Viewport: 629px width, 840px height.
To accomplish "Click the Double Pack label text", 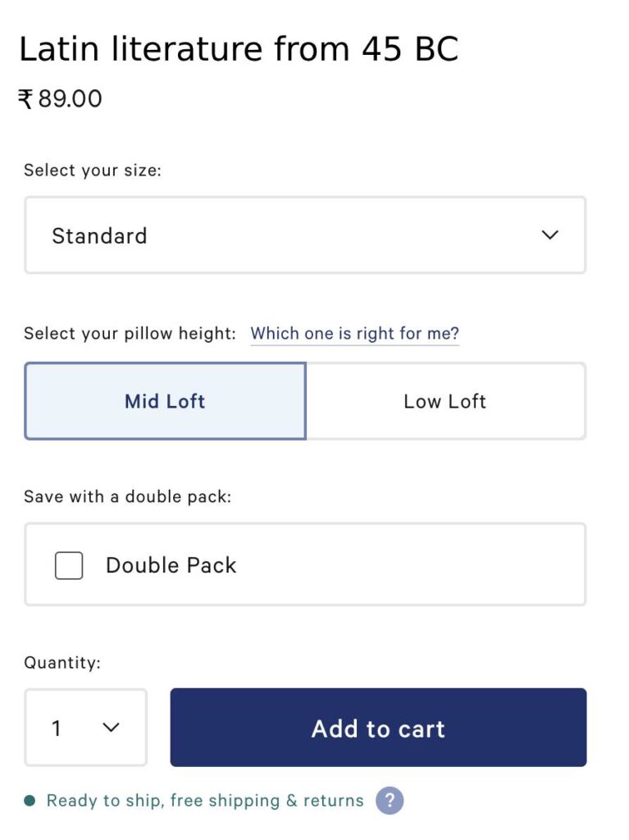I will (171, 565).
